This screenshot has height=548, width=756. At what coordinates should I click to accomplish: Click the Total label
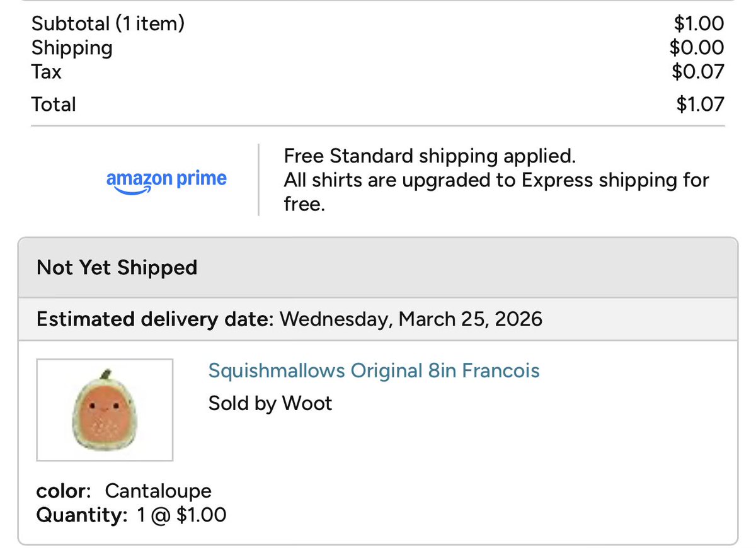click(x=54, y=104)
